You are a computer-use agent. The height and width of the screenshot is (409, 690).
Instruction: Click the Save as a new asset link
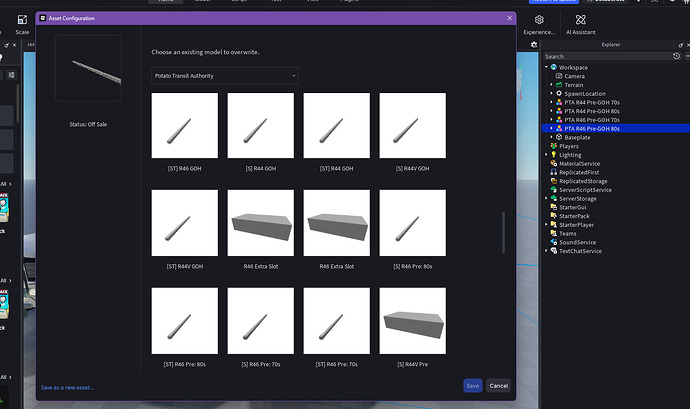pyautogui.click(x=67, y=387)
